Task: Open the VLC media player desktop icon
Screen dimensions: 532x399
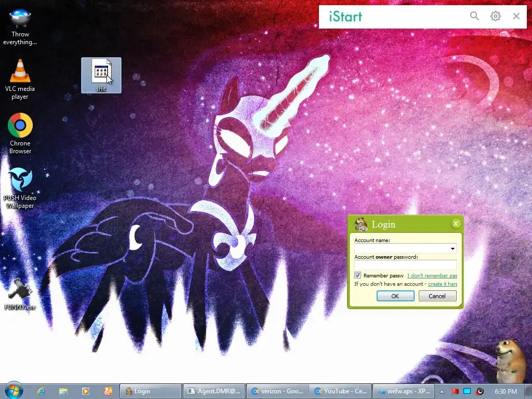Action: pyautogui.click(x=20, y=79)
